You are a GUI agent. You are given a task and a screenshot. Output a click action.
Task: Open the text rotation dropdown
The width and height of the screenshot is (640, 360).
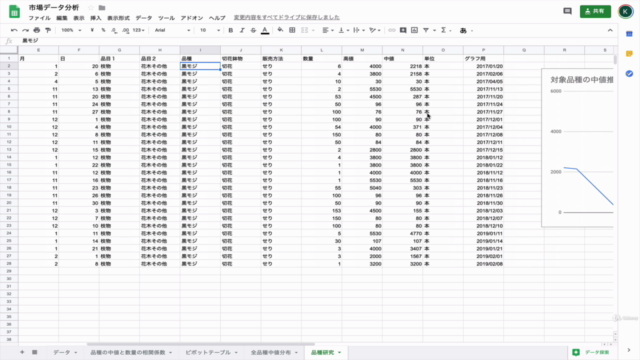pyautogui.click(x=374, y=30)
